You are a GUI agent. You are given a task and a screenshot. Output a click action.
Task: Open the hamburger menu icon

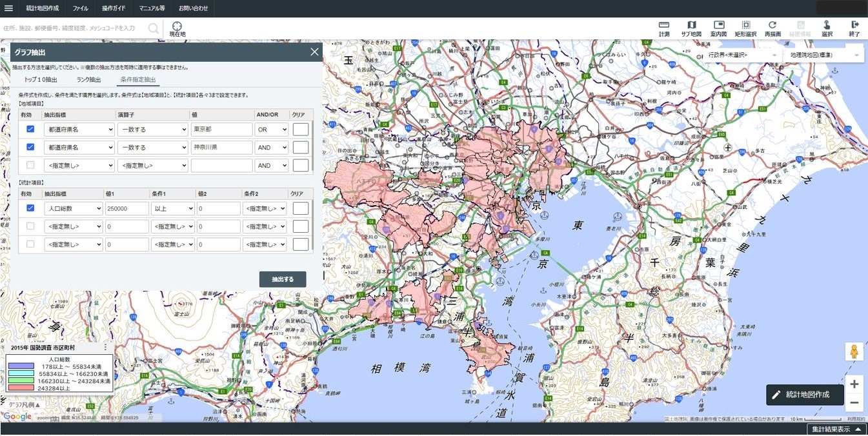[x=8, y=8]
